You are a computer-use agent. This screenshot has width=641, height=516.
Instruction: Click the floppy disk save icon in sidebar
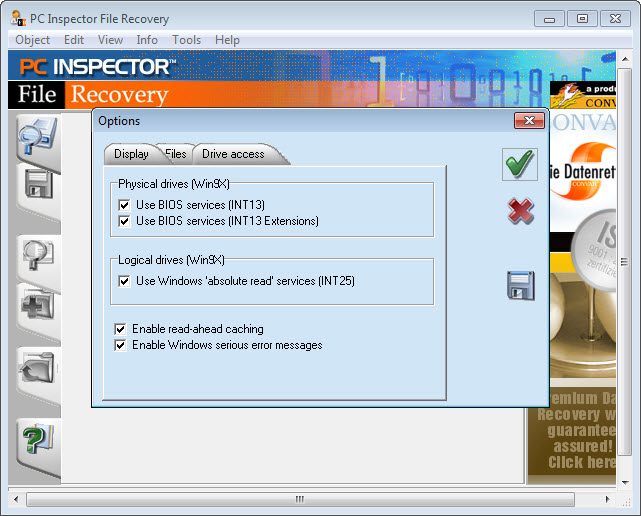tap(39, 184)
